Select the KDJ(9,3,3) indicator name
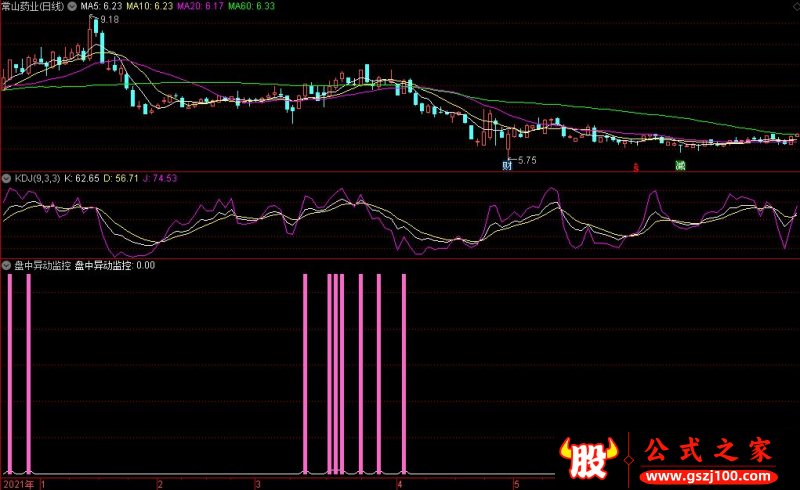This screenshot has height=490, width=800. tap(36, 178)
